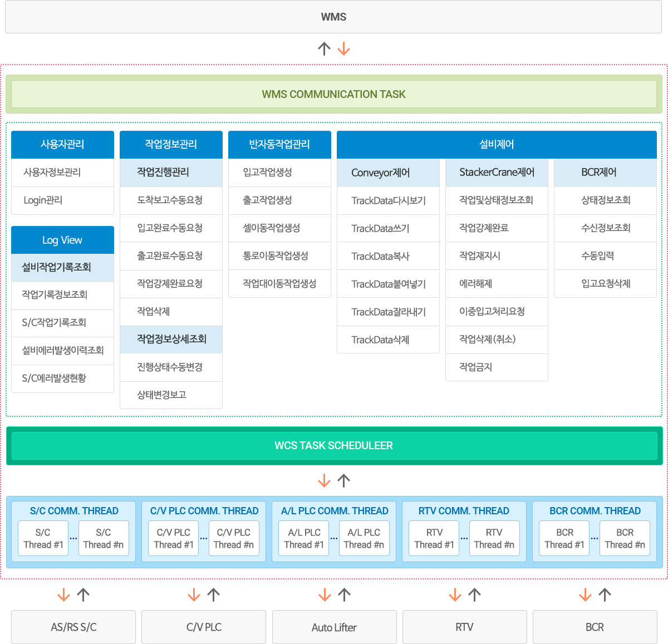The width and height of the screenshot is (668, 644).
Task: Select 작업삭제(취소) item
Action: [x=497, y=340]
